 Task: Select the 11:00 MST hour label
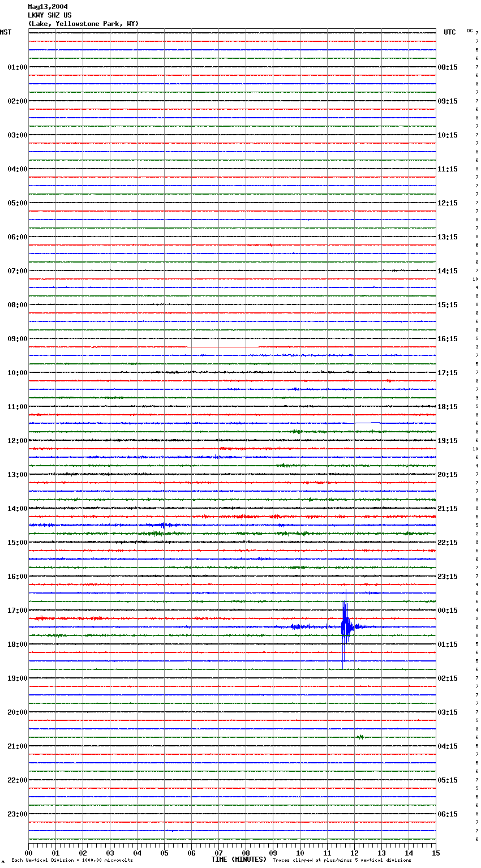click(18, 407)
